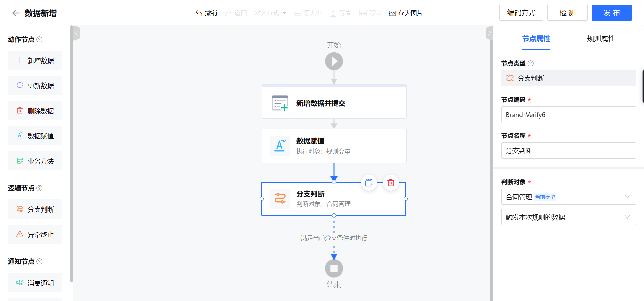Select the 更新数据 action node
Screen dimensions: 644x301
[x=35, y=85]
